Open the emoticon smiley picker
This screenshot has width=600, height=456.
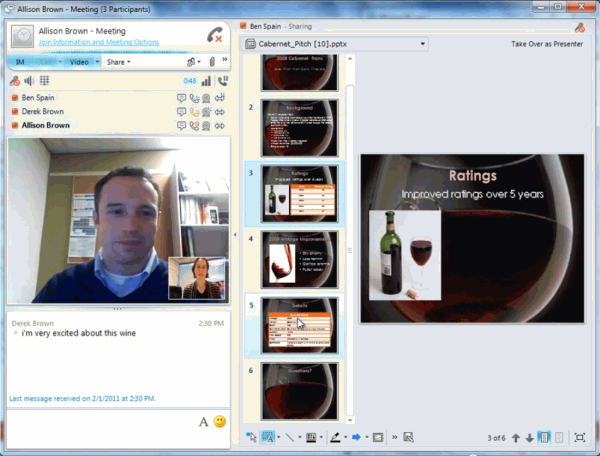pyautogui.click(x=220, y=422)
